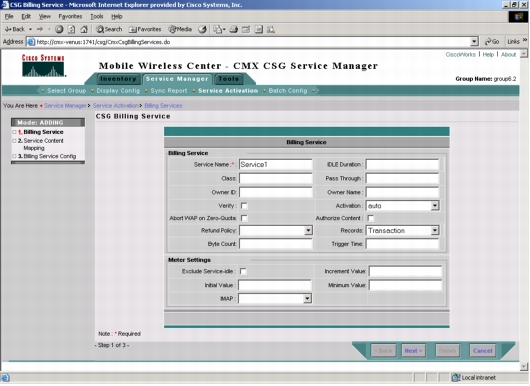
Task: Click the Discuss toolbar icon
Action: point(259,29)
